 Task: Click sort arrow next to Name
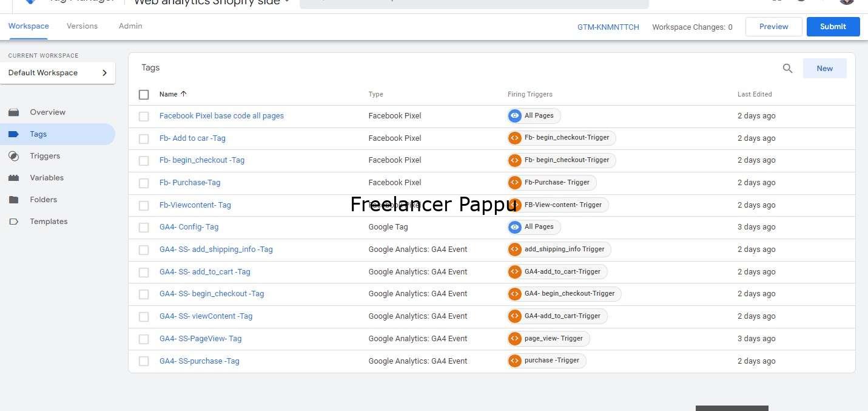(184, 94)
